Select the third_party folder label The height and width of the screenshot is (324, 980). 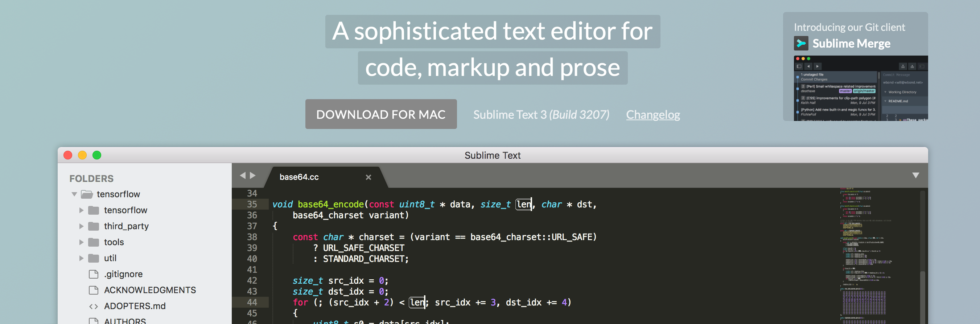click(126, 226)
